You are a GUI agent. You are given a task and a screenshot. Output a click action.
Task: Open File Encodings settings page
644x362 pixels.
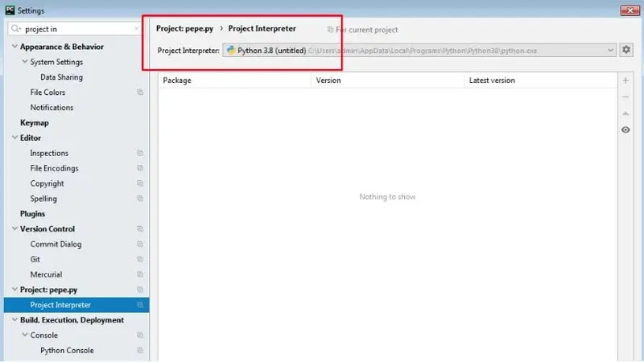[54, 168]
